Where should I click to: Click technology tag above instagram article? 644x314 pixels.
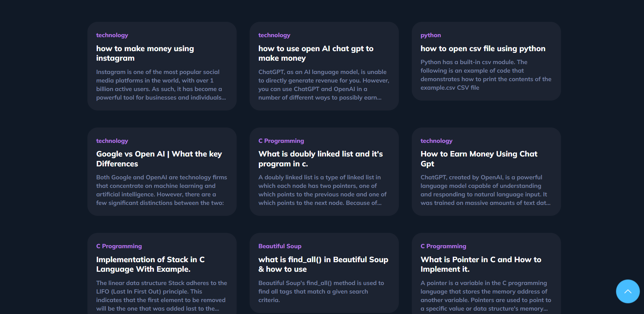tap(112, 35)
